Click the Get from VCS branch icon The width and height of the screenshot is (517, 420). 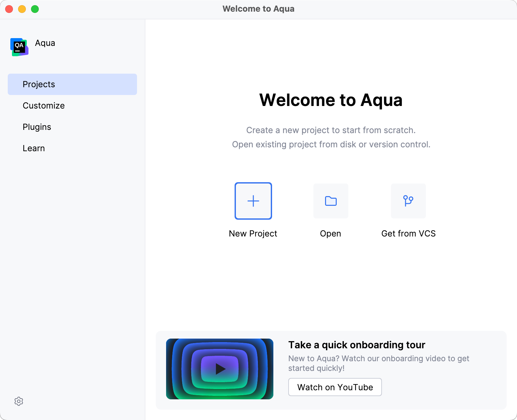pos(408,201)
